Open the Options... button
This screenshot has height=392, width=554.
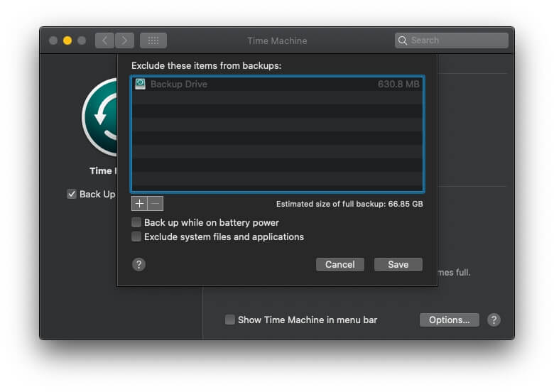tap(449, 320)
